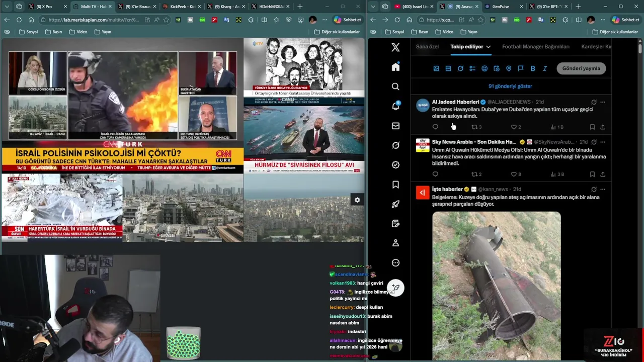The width and height of the screenshot is (644, 362).
Task: Bookmark the Sky News Arabia post
Action: coord(592,174)
